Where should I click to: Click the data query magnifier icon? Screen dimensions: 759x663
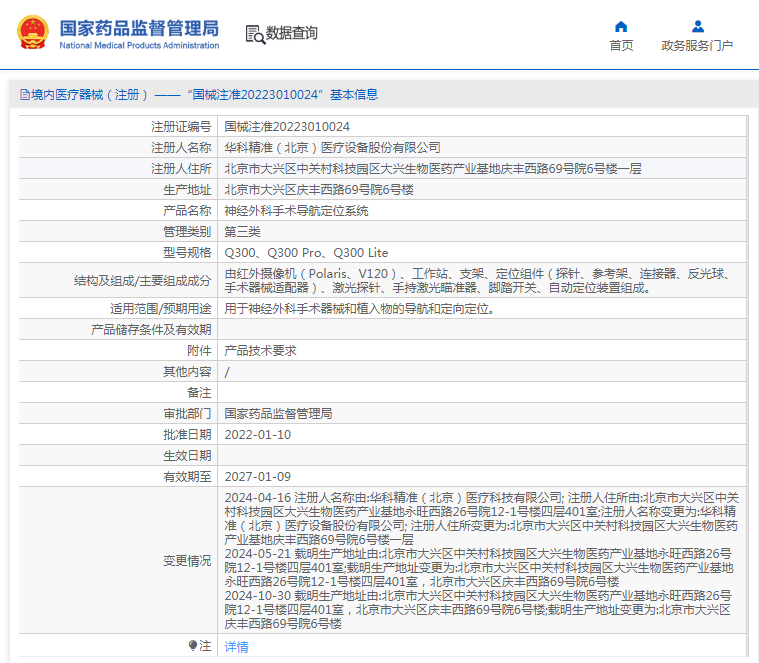point(255,34)
